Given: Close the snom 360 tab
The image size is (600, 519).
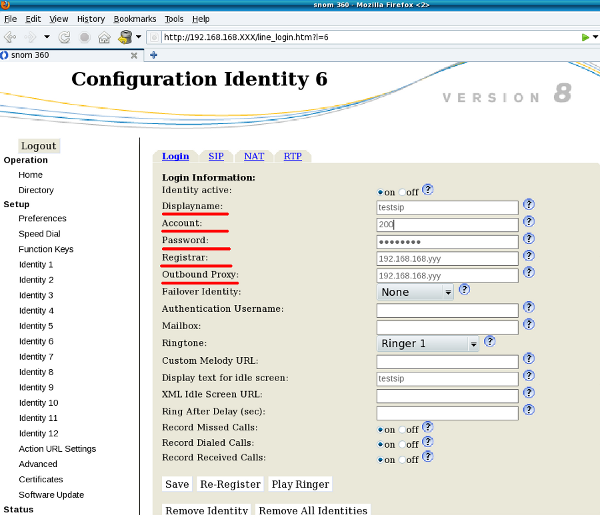Looking at the screenshot, I should pyautogui.click(x=134, y=55).
